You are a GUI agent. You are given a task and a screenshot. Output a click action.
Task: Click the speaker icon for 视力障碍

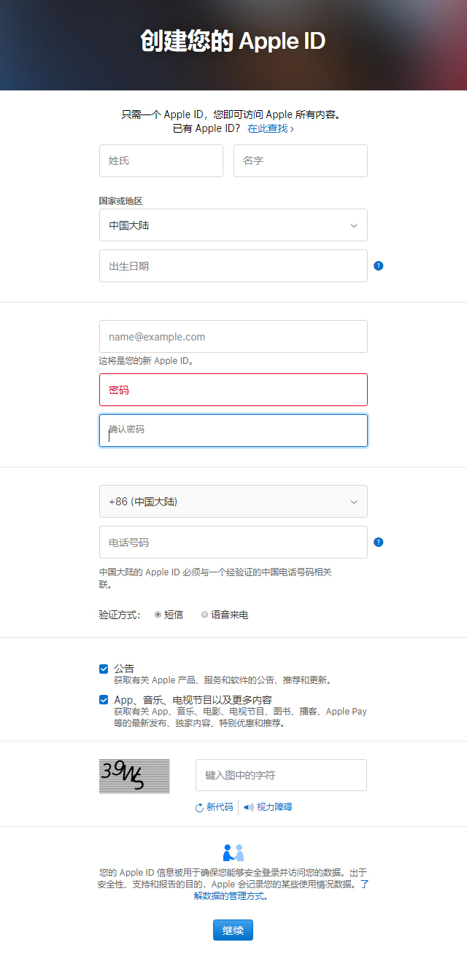pos(249,807)
